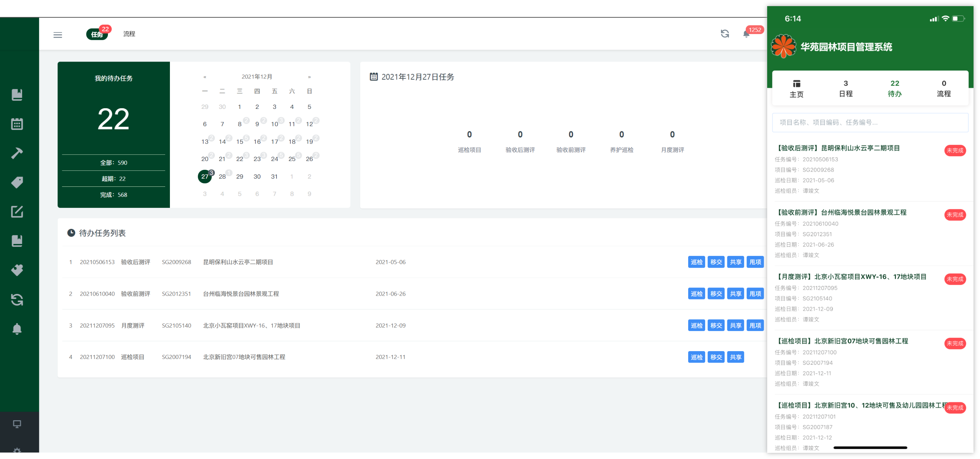Click the sidebar bell icon
The width and height of the screenshot is (980, 459).
click(17, 329)
